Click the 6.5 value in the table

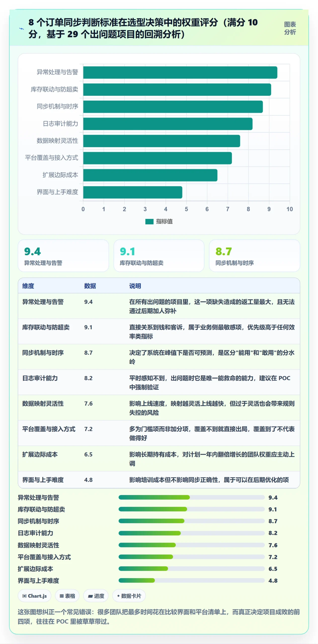(x=88, y=454)
